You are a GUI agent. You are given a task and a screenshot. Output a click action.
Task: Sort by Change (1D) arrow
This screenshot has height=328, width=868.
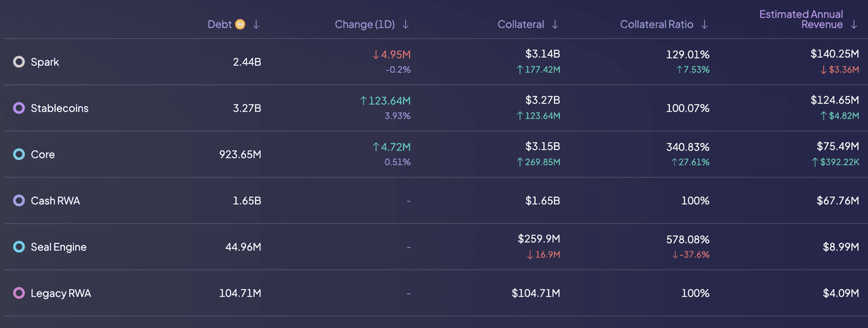click(x=406, y=24)
